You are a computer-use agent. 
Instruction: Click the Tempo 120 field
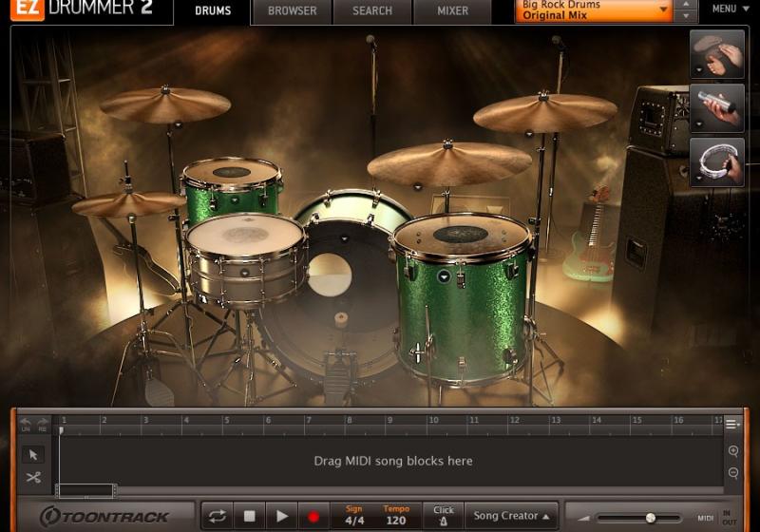click(396, 516)
